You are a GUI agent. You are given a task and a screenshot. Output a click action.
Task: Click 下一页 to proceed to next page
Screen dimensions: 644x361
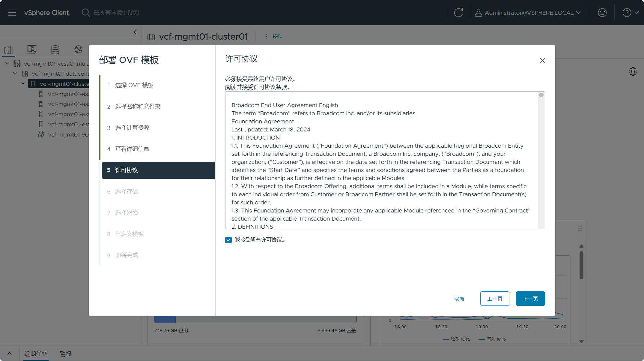pyautogui.click(x=530, y=299)
